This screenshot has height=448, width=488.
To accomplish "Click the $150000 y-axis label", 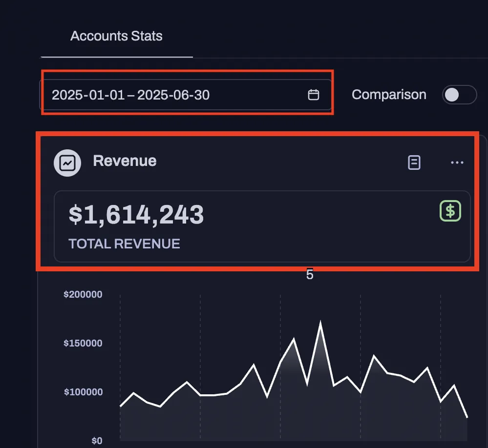I will [x=83, y=343].
